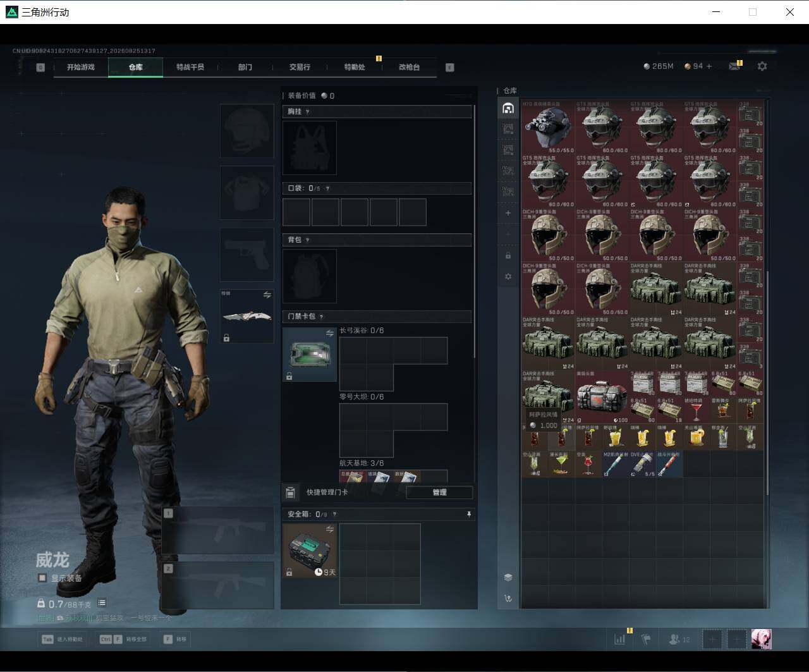Click the Ctrl F 转移全部 button
This screenshot has width=809, height=672.
[123, 639]
